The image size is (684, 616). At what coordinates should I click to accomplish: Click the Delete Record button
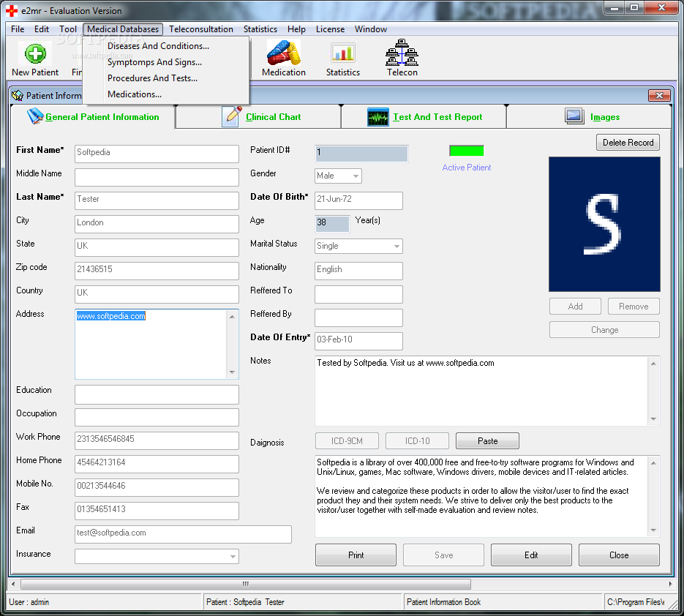coord(628,142)
